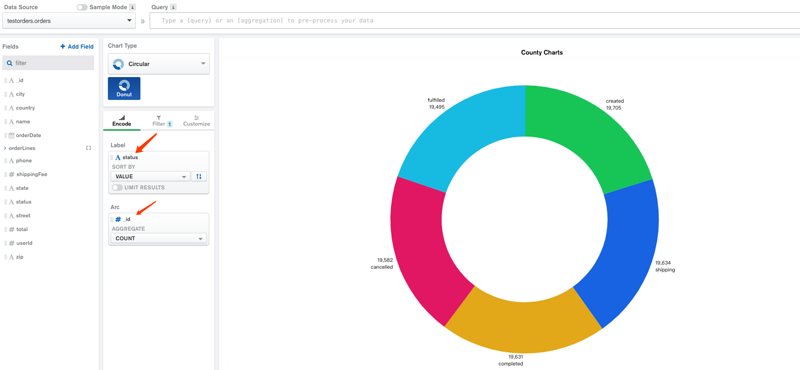
Task: Click the number icon next to shippingFee
Action: point(11,175)
